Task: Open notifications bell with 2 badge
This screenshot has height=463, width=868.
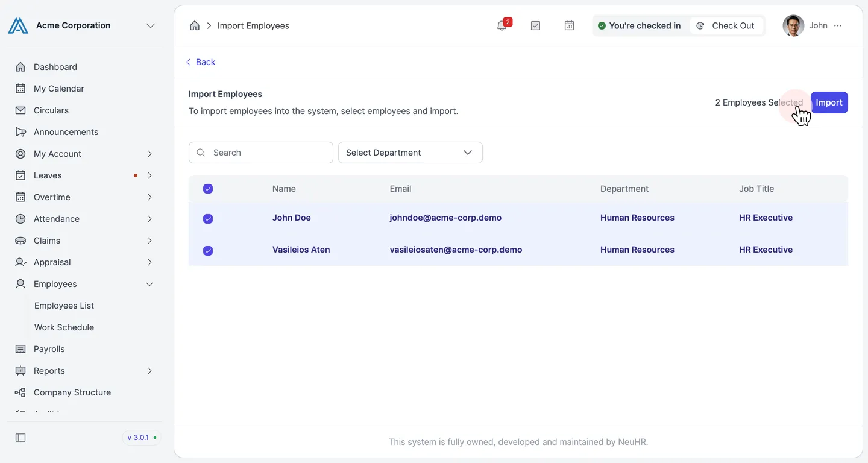Action: click(x=502, y=25)
